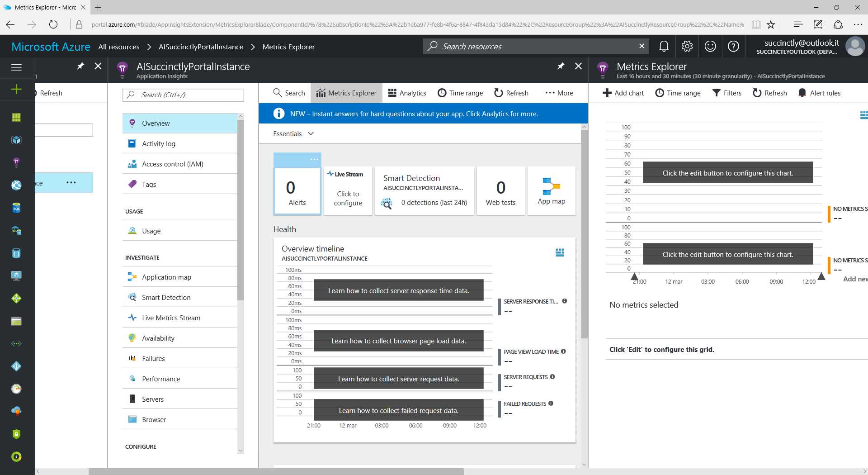868x475 pixels.
Task: Open the Notifications bell
Action: coord(664,46)
